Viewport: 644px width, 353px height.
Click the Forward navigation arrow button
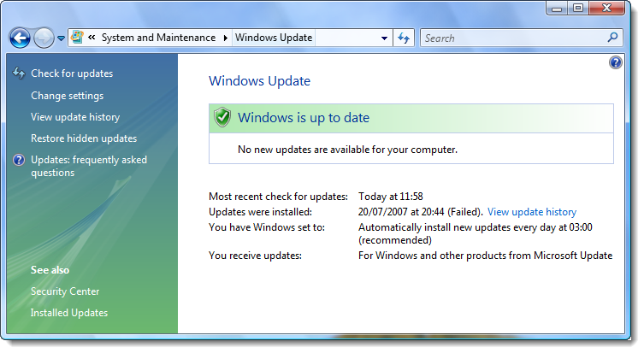pyautogui.click(x=44, y=38)
